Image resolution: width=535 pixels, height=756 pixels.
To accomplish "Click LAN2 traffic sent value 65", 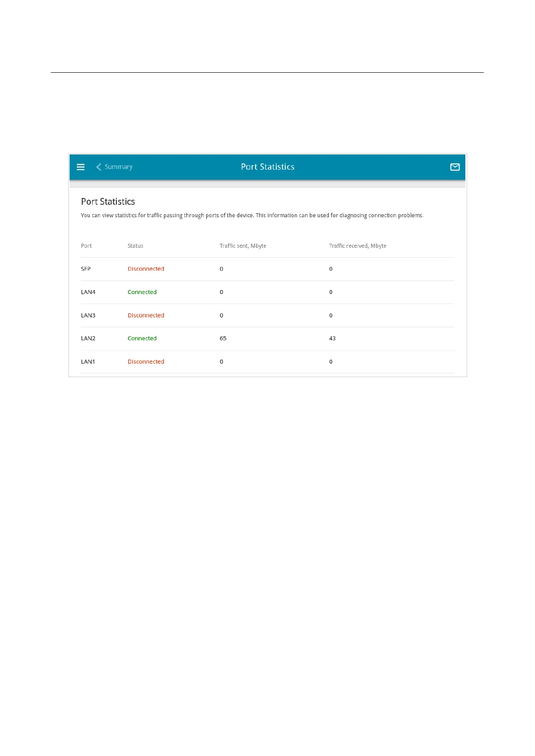I will click(223, 338).
